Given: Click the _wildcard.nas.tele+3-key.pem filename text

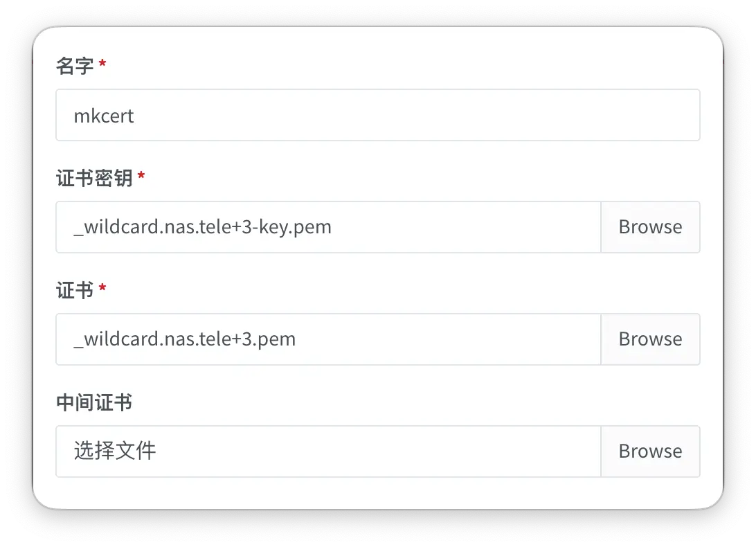Looking at the screenshot, I should pyautogui.click(x=202, y=227).
